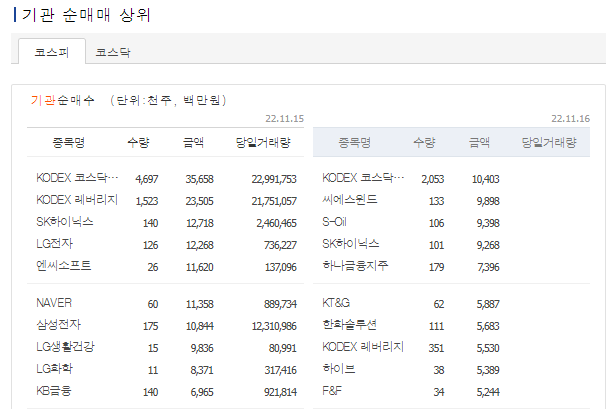612x409 pixels.
Task: Open the NAVER stock link
Action: 54,303
